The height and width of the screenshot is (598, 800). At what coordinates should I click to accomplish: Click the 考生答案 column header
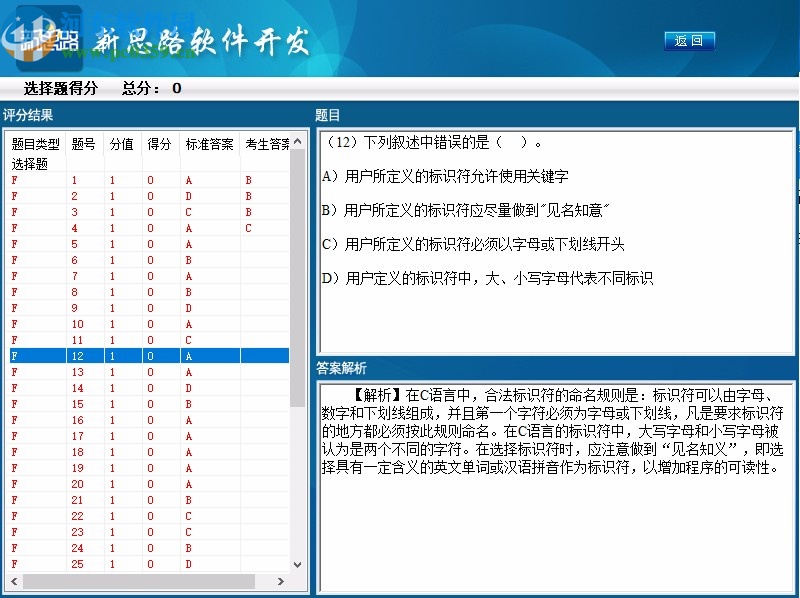(268, 144)
